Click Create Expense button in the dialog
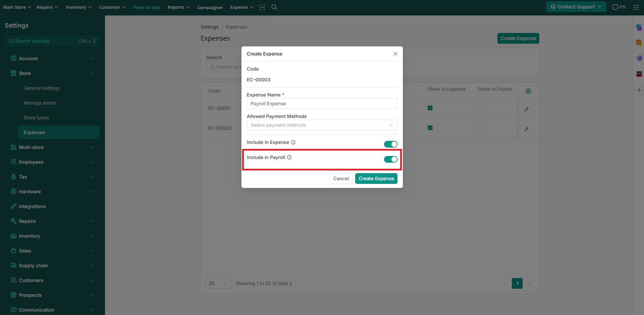Image resolution: width=644 pixels, height=315 pixels. [376, 179]
